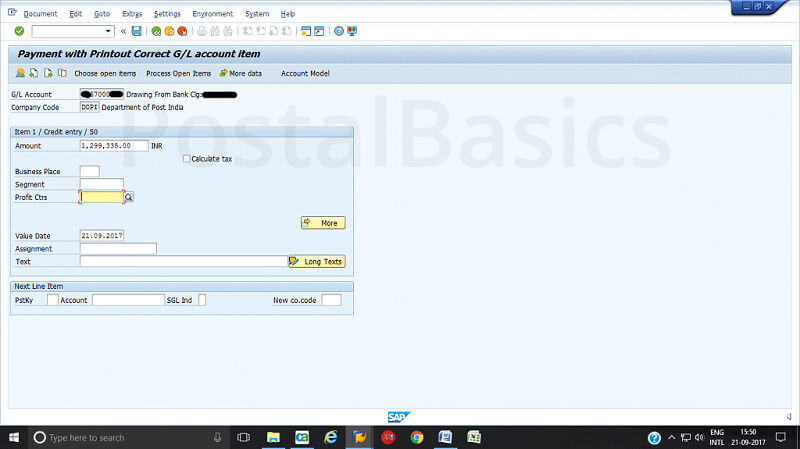Click the search help icon beside Profit Ctrs
The width and height of the screenshot is (800, 449).
(x=129, y=198)
